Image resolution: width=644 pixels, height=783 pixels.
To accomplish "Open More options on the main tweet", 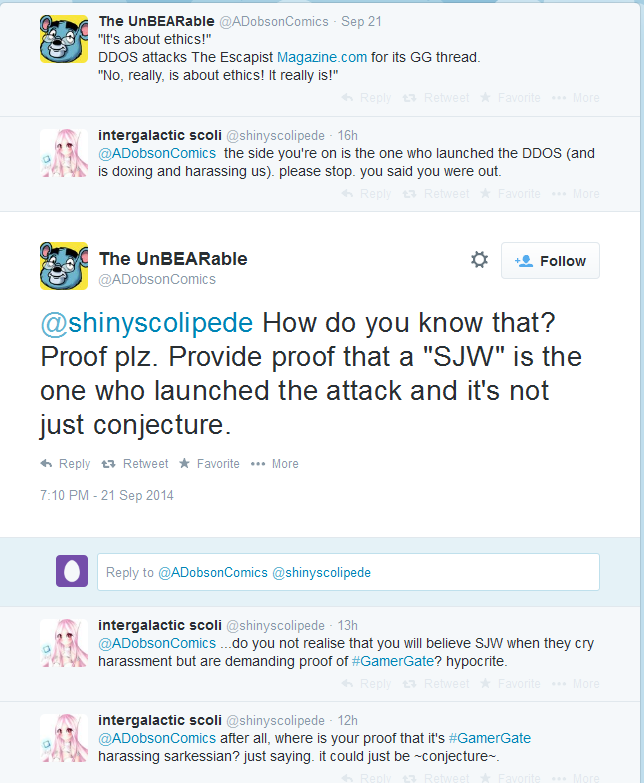I will [275, 464].
